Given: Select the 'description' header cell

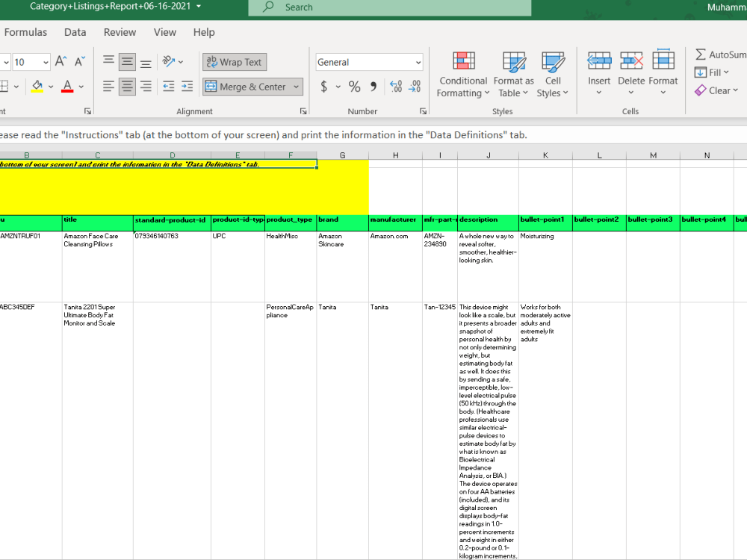Looking at the screenshot, I should tap(489, 223).
